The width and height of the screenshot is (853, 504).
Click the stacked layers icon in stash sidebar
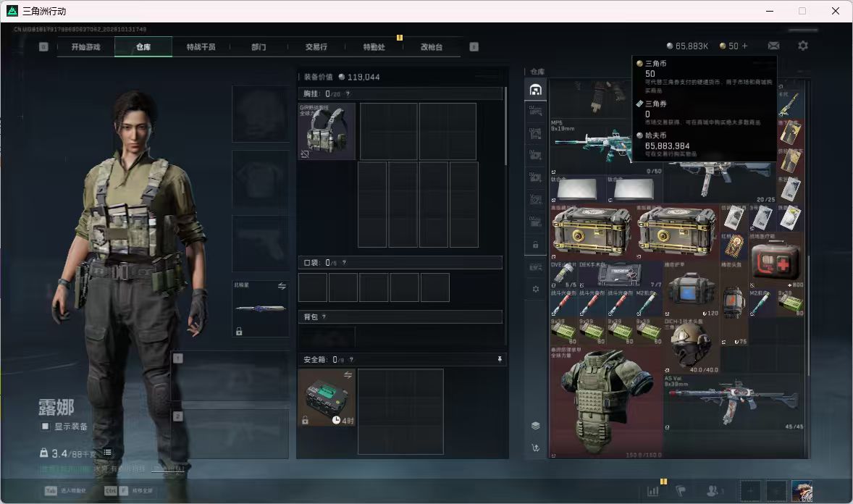pos(535,426)
